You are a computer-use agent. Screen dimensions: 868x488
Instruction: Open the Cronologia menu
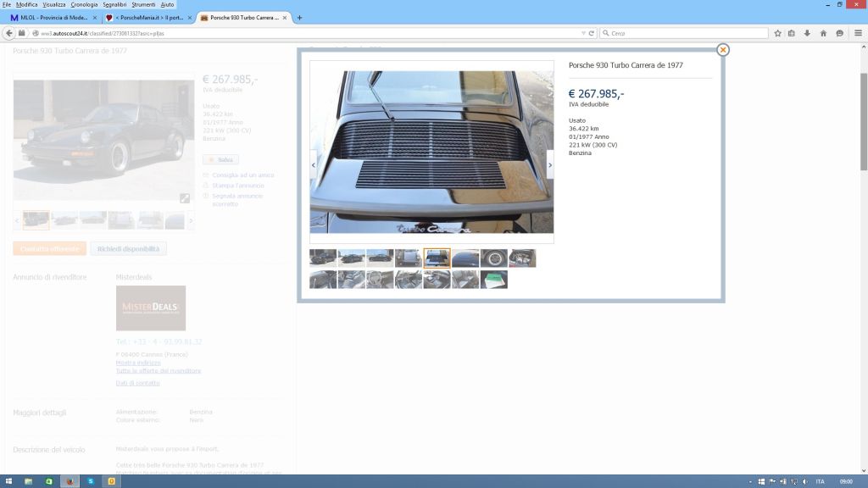tap(84, 4)
